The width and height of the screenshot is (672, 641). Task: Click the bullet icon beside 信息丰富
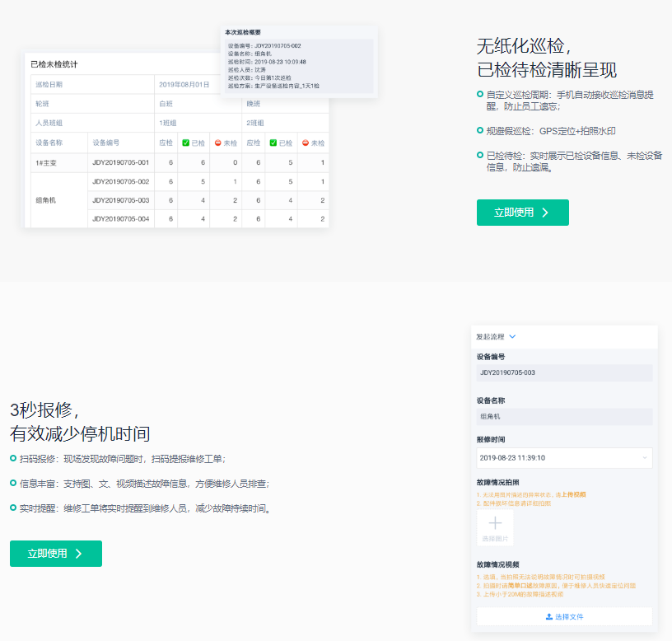point(13,483)
